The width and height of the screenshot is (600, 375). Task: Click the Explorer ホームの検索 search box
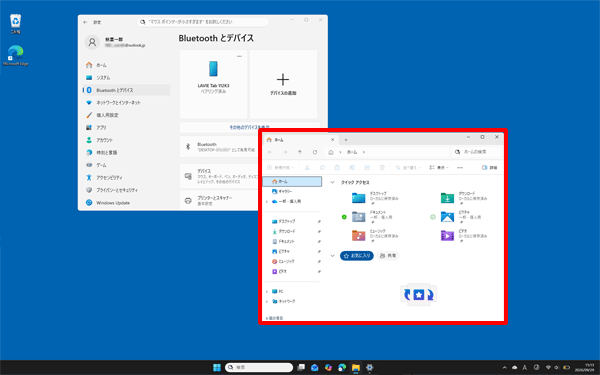476,152
